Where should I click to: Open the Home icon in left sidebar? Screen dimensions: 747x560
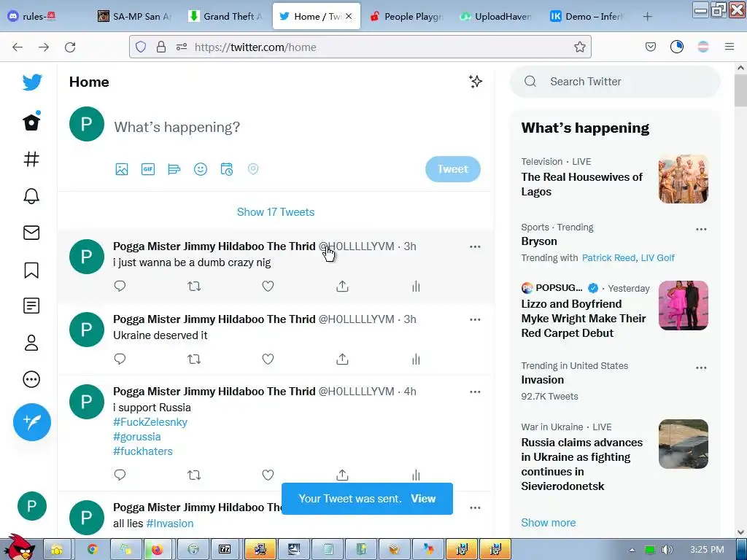point(31,122)
